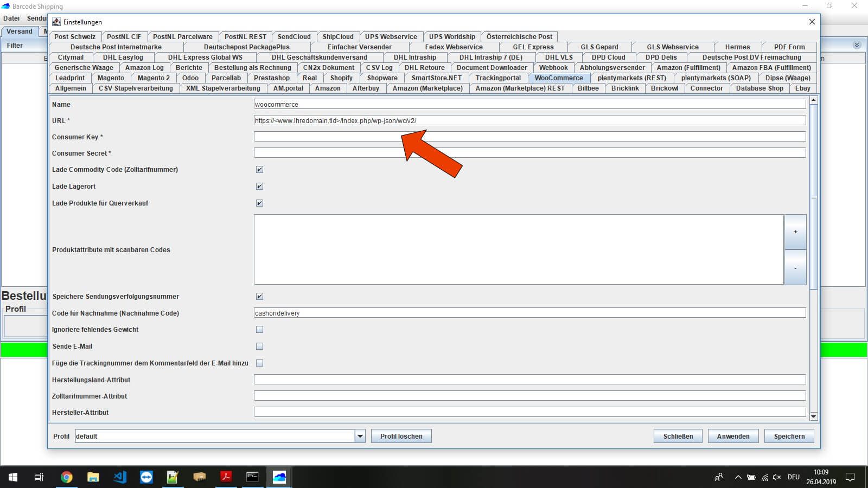The image size is (868, 488).
Task: Click the Consumer Secret input field
Action: [x=529, y=153]
